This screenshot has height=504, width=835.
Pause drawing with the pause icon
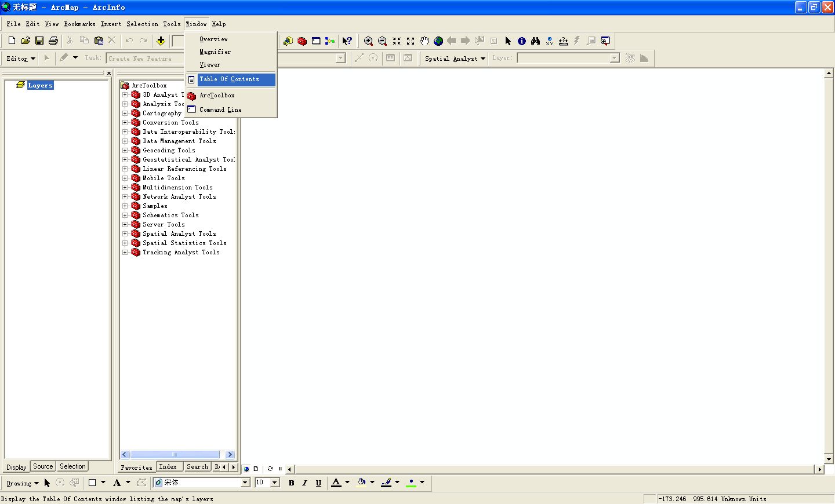pos(280,469)
